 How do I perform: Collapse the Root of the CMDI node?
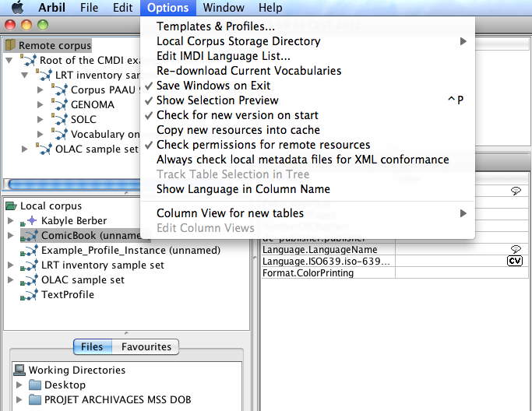pos(9,61)
